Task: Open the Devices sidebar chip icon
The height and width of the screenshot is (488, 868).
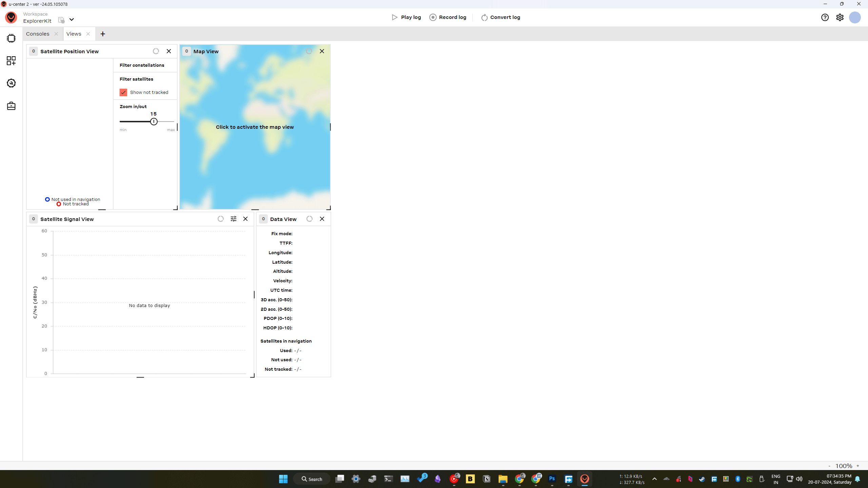Action: pos(11,38)
